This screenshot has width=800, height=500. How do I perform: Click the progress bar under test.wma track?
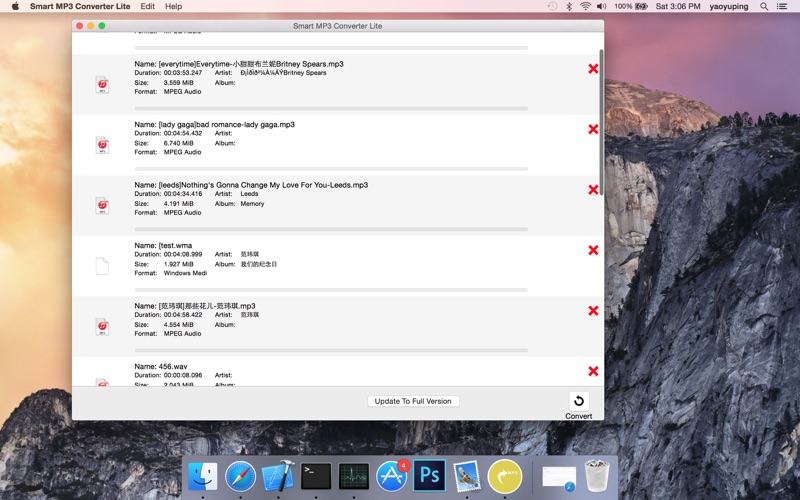coord(331,290)
